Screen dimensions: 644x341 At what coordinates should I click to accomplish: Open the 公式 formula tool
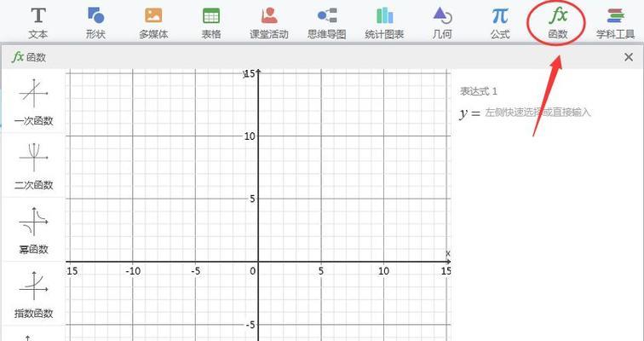[500, 23]
